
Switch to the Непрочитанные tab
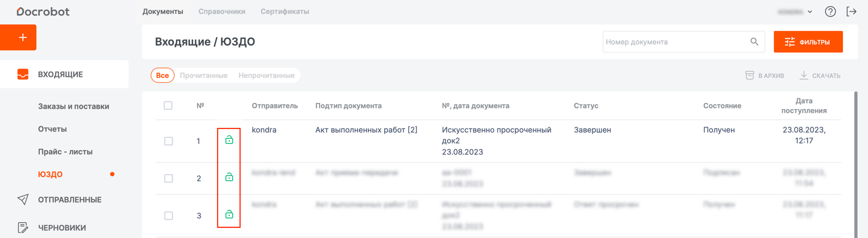[266, 76]
